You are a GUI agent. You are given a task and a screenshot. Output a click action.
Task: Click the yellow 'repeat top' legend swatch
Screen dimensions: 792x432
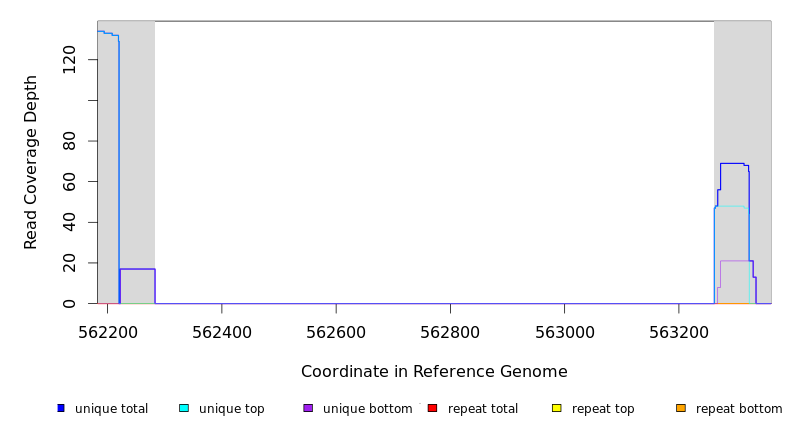(557, 408)
